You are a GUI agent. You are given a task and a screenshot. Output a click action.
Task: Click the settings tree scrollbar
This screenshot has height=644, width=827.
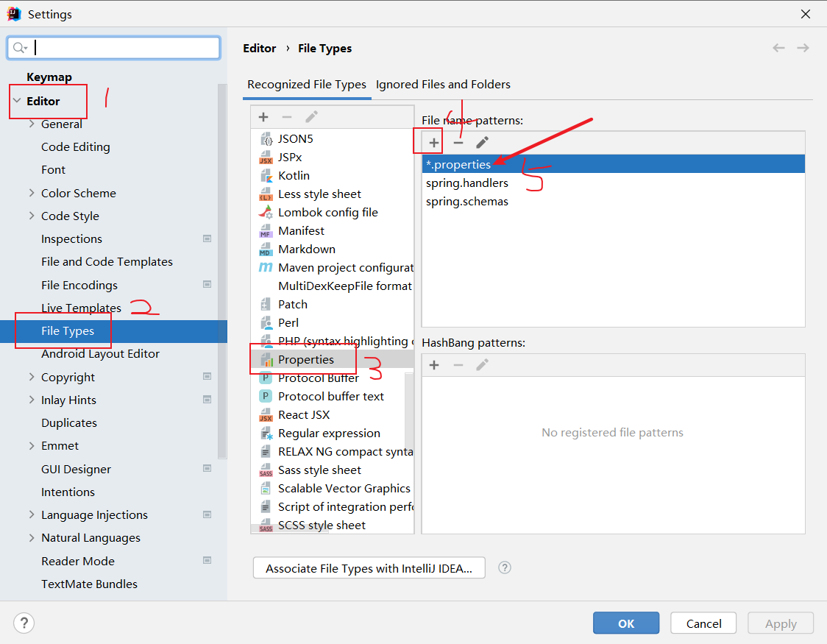(x=222, y=272)
